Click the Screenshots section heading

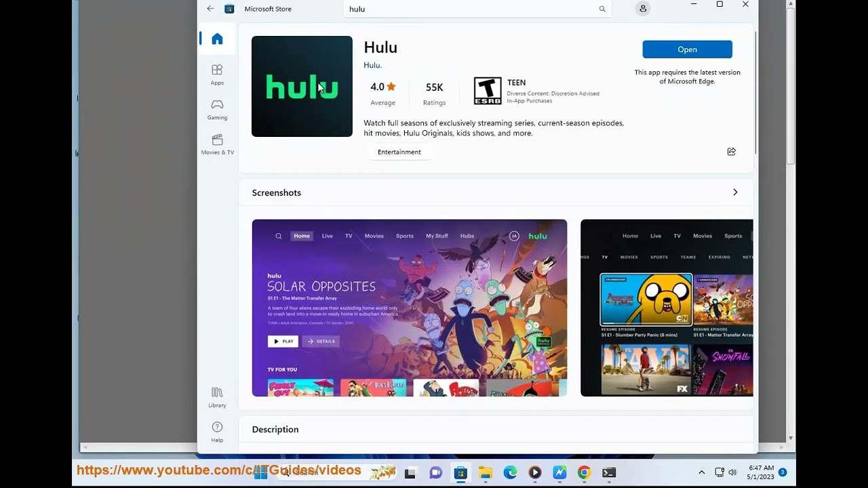[x=276, y=192]
